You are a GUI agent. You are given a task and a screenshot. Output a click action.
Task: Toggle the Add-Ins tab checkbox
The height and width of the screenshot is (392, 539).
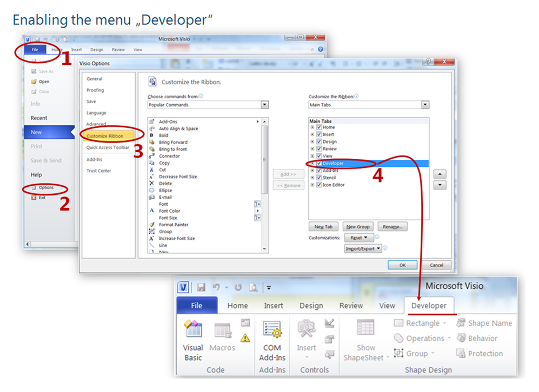pos(319,170)
